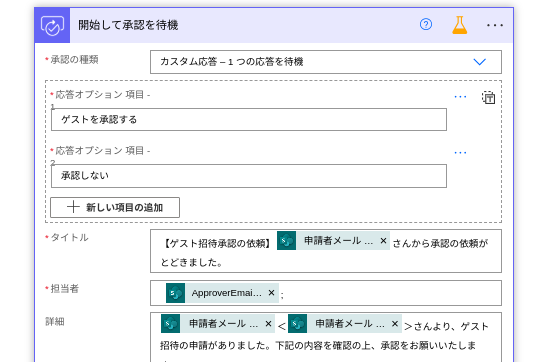Screen dimensions: 549x362
Task: Switch response options to array input mode
Action: click(x=488, y=98)
